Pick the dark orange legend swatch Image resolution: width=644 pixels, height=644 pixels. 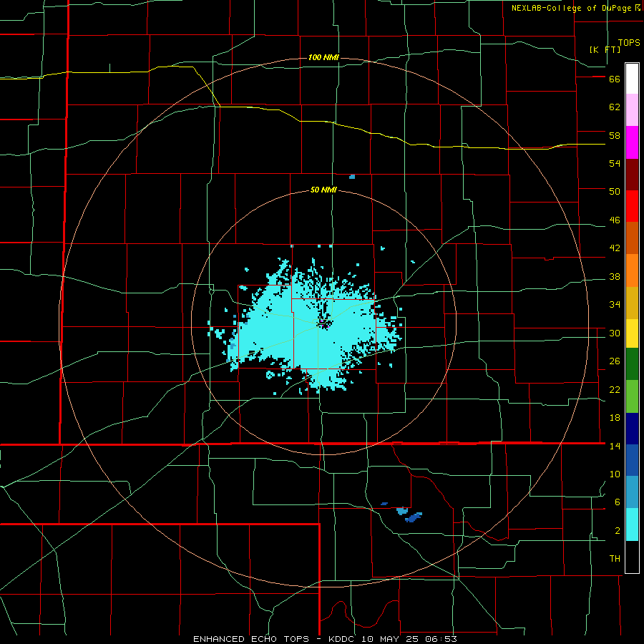[632, 238]
